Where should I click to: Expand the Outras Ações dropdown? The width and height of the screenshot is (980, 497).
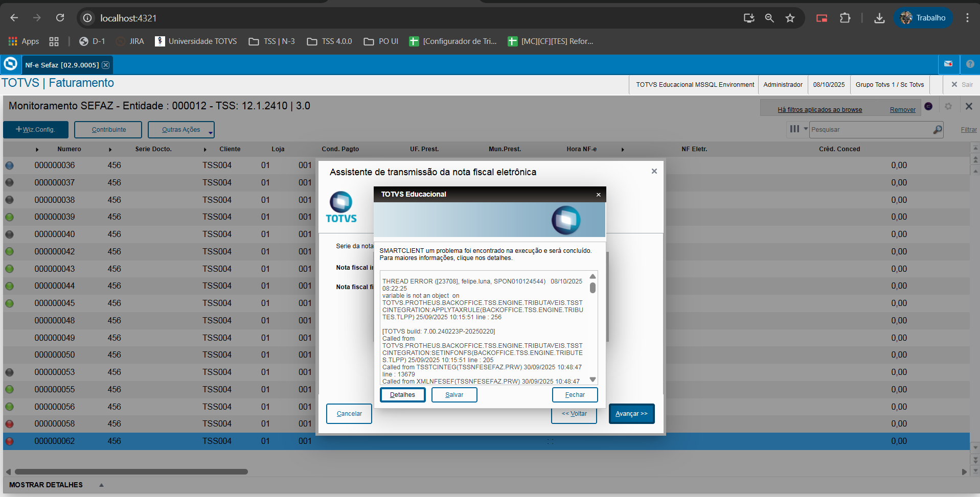click(x=181, y=130)
